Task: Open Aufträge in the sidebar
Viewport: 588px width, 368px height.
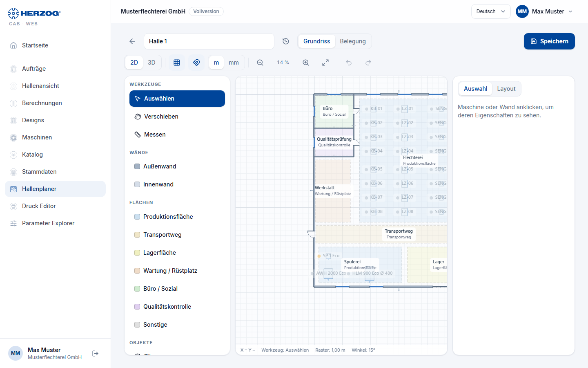Action: 55,69
